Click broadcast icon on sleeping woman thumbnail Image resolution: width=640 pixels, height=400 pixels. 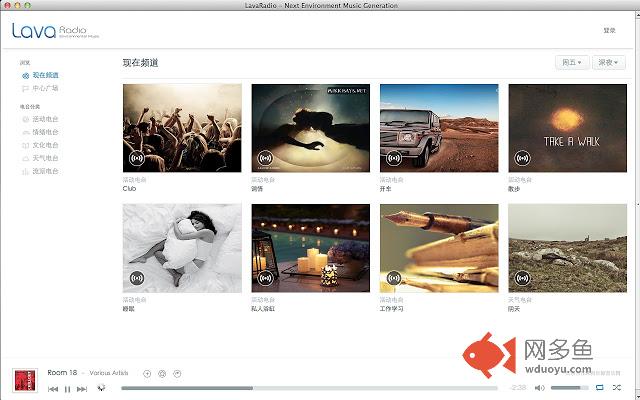pos(137,278)
